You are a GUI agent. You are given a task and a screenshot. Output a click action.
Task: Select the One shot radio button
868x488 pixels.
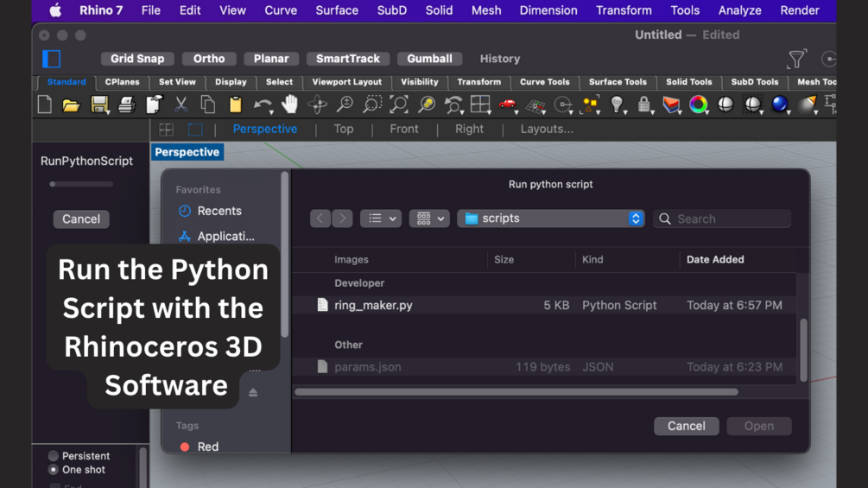(x=54, y=470)
